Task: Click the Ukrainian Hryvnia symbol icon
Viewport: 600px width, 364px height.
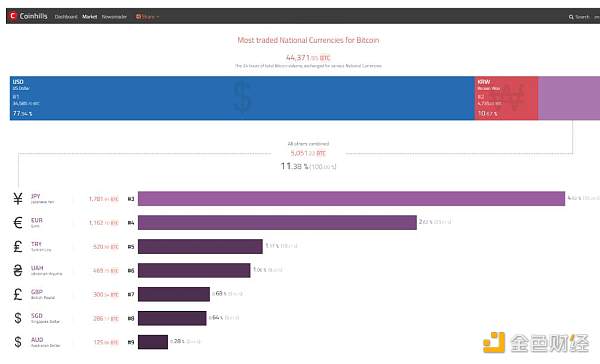Action: pos(18,270)
